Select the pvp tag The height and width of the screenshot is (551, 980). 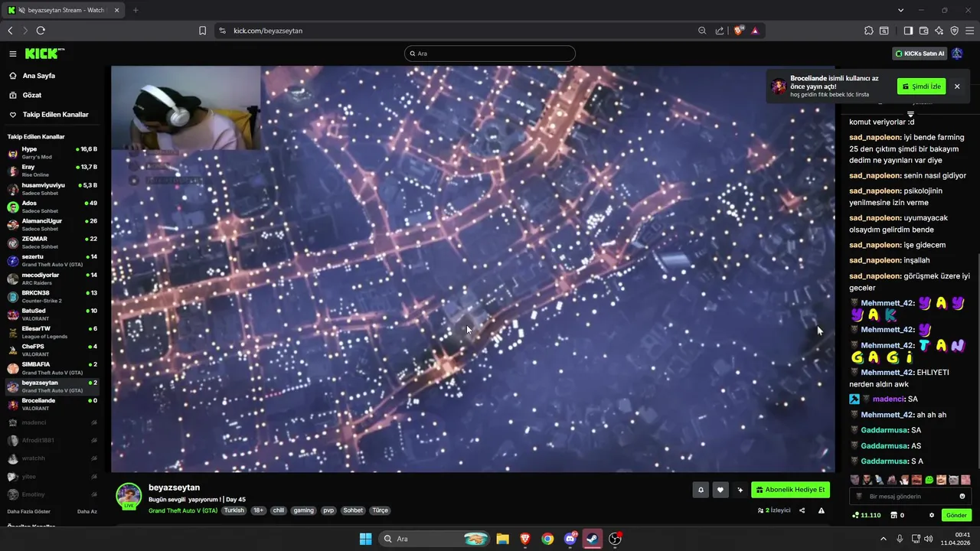coord(328,510)
